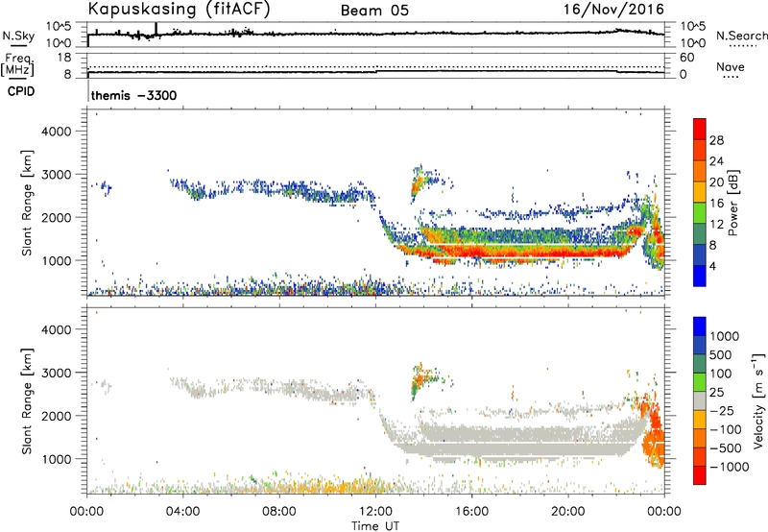Click the "N.Search" legend label
This screenshot has height=532, width=768.
coord(742,36)
